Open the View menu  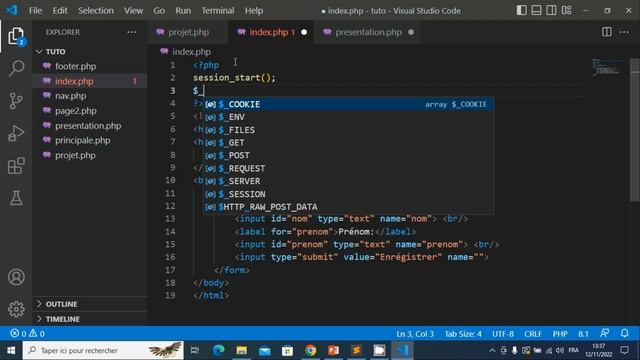click(133, 11)
